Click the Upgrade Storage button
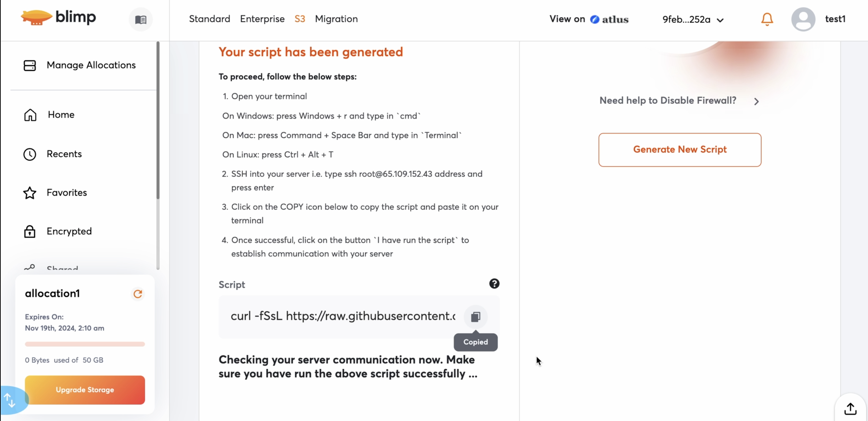Screen dimensions: 868x421 [x=85, y=390]
